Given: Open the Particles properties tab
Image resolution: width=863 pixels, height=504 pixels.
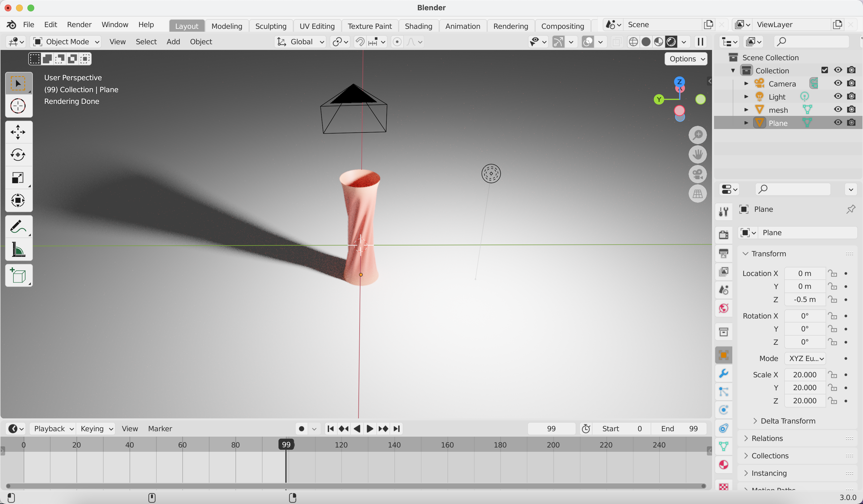Looking at the screenshot, I should [724, 391].
